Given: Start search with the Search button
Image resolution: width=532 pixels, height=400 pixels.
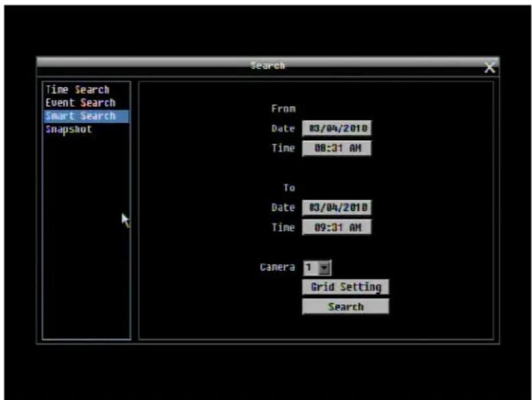Looking at the screenshot, I should pos(346,307).
